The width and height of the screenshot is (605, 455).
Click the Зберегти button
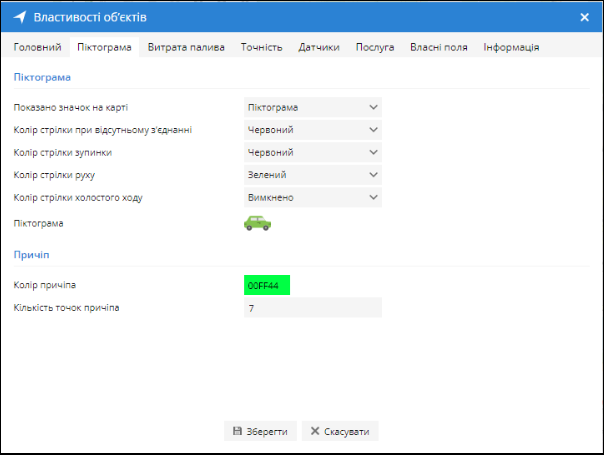tap(260, 431)
